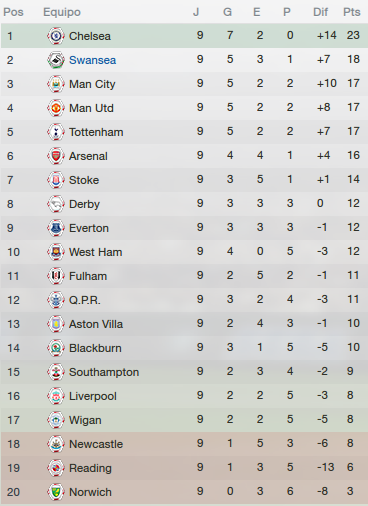Open the Swansea team name link
The image size is (368, 506).
92,60
